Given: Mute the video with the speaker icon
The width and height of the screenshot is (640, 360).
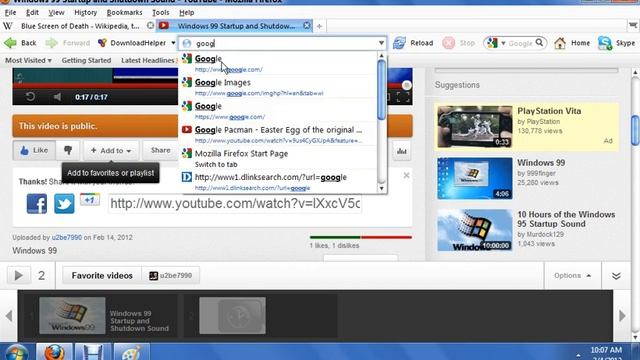Looking at the screenshot, I should coord(57,97).
